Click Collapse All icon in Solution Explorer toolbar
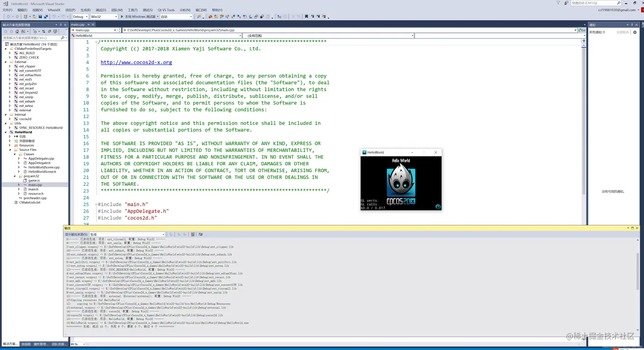 (49, 32)
